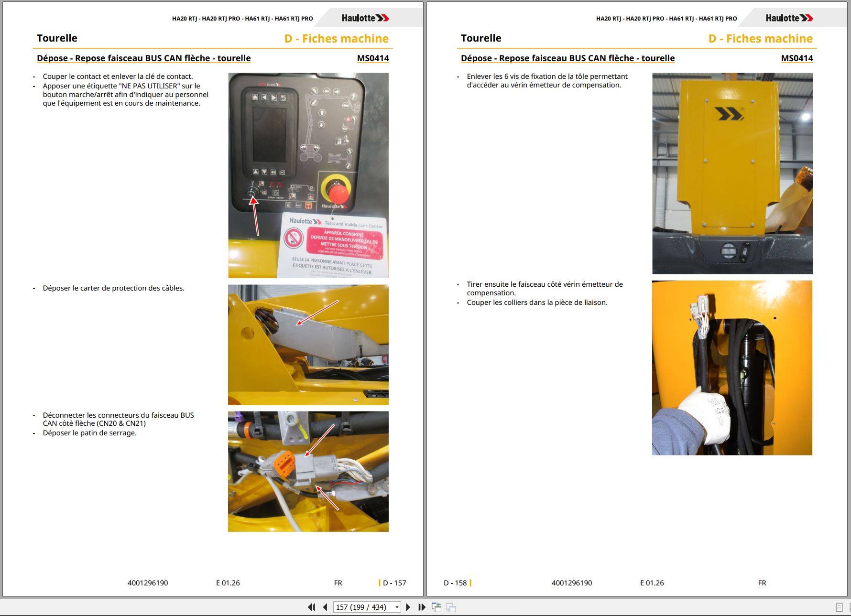Click the MS0414 code on left page
The height and width of the screenshot is (616, 851).
point(373,58)
